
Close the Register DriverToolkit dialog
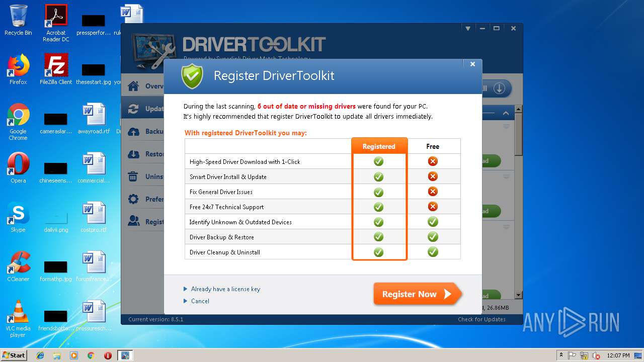click(x=472, y=64)
